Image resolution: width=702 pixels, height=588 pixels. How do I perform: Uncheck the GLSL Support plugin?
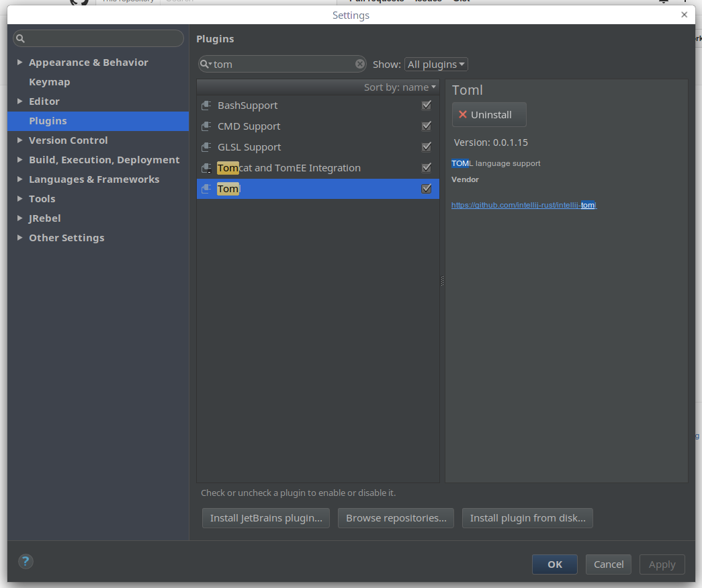pos(426,146)
